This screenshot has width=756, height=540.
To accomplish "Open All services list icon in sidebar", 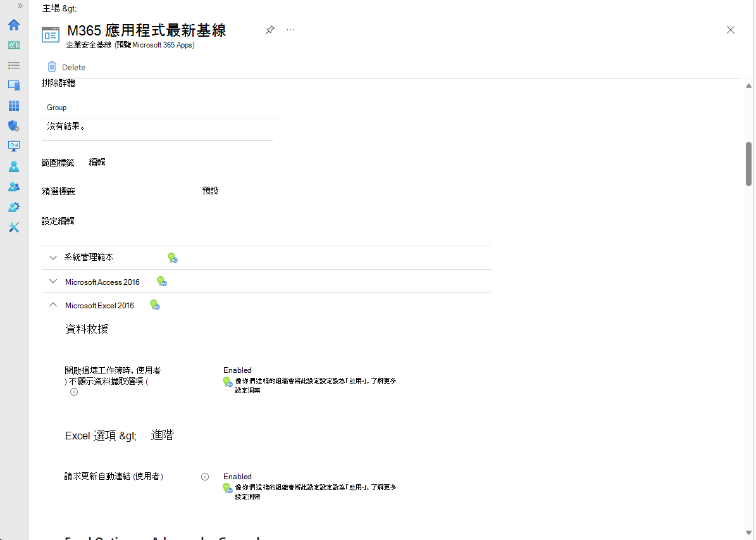I will click(x=14, y=65).
